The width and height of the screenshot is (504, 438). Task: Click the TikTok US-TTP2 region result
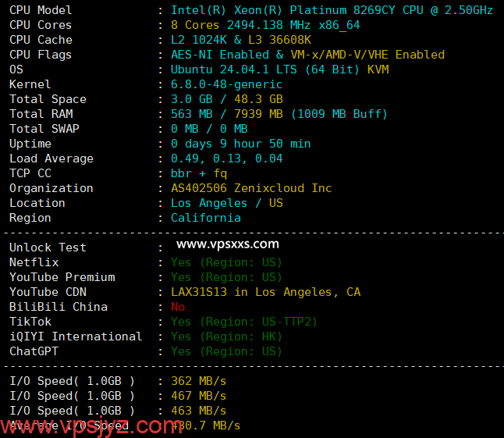coord(243,322)
